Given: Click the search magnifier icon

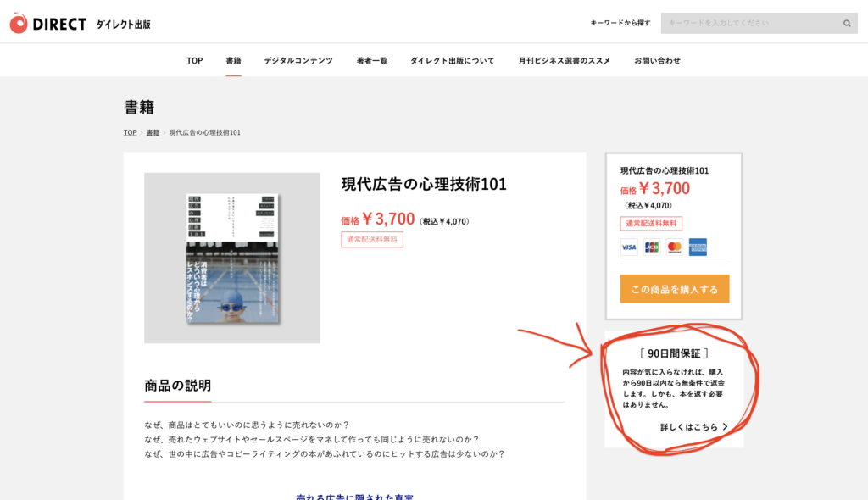Looking at the screenshot, I should pyautogui.click(x=847, y=23).
